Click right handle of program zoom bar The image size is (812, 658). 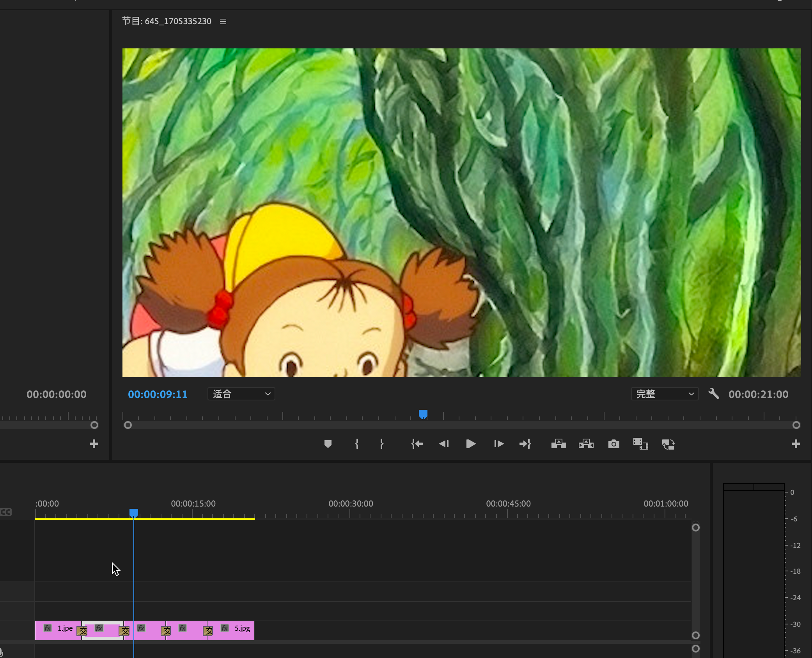point(796,425)
